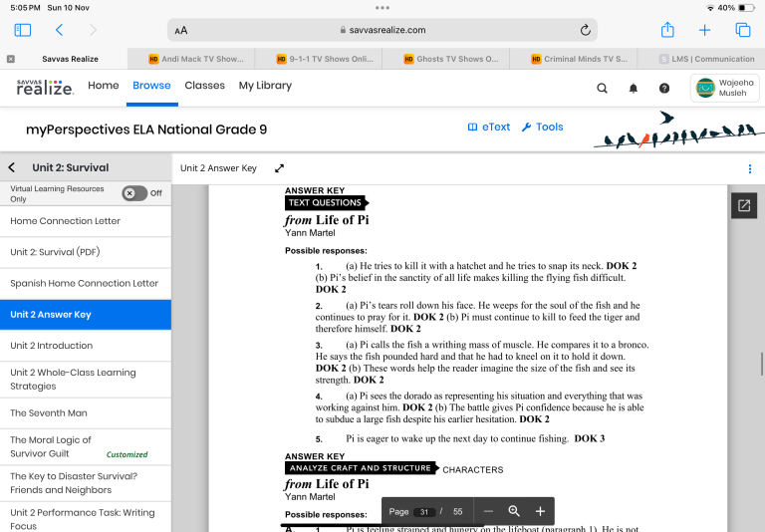Open the My Library tab
This screenshot has height=532, width=765.
[265, 86]
